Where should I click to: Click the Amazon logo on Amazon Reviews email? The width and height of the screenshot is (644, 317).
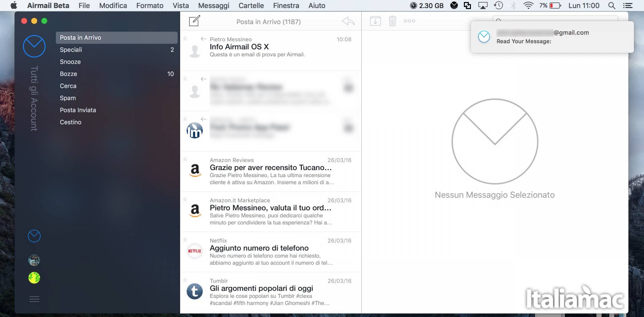195,171
